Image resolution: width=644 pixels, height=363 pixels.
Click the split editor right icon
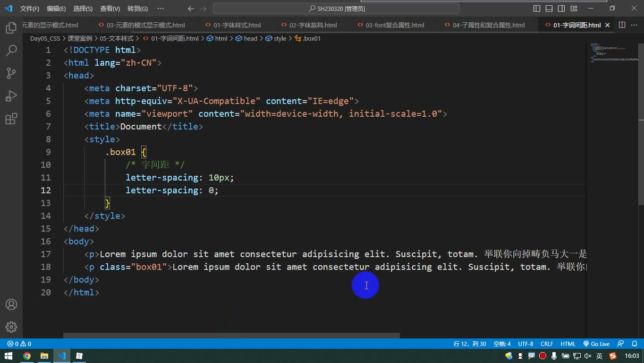(622, 25)
